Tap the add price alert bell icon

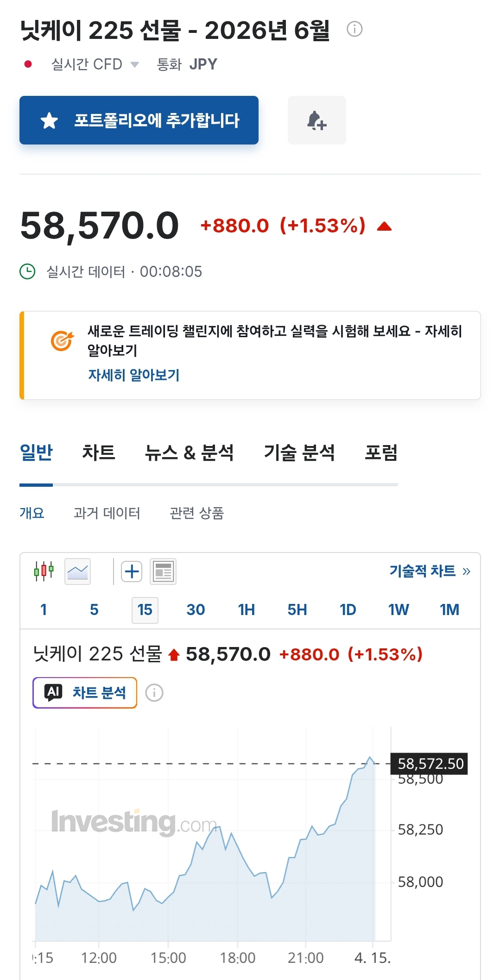317,120
